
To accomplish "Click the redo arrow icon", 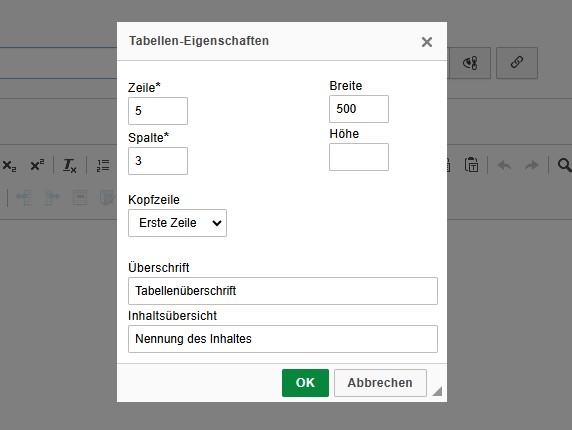I will click(532, 166).
